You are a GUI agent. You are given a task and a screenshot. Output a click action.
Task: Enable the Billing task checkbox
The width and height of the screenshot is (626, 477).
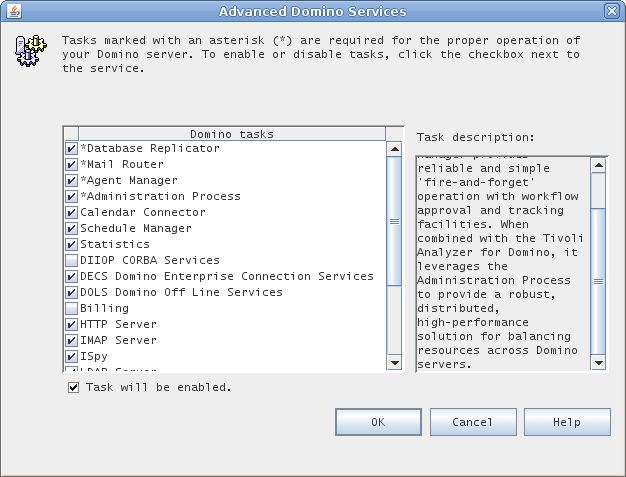coord(71,308)
